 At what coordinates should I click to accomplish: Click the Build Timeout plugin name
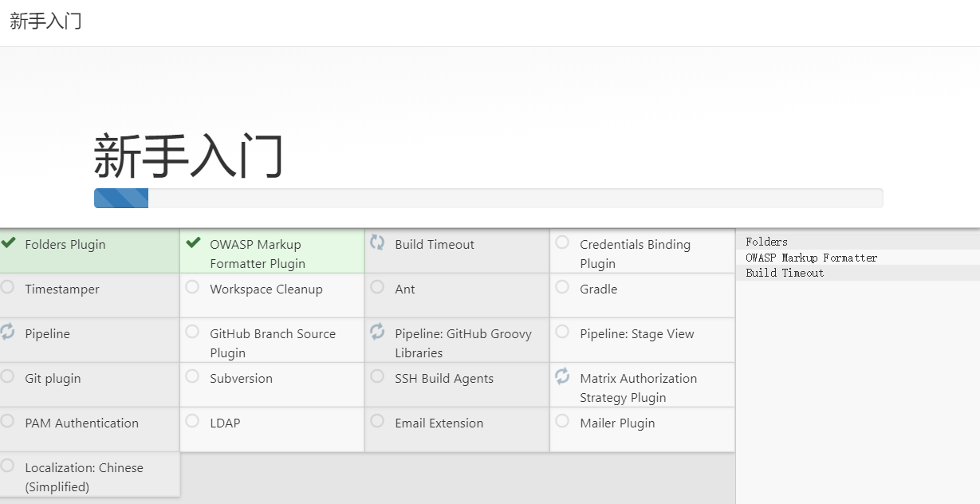[435, 245]
